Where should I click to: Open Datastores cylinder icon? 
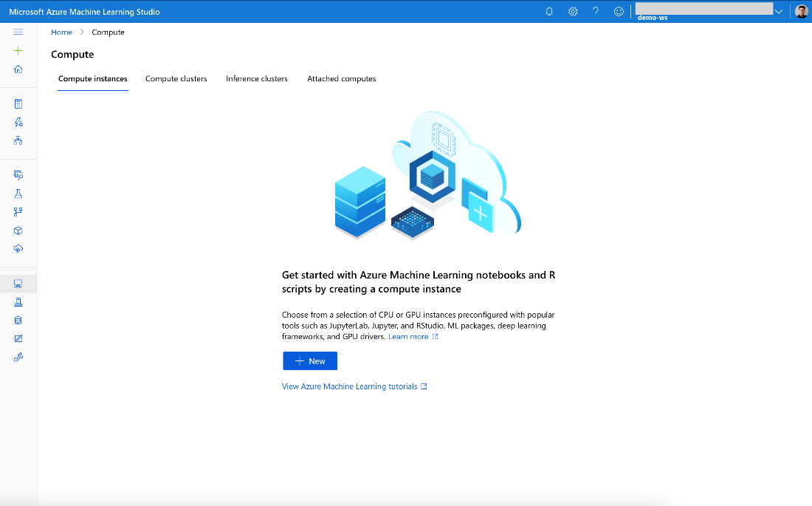pyautogui.click(x=18, y=321)
